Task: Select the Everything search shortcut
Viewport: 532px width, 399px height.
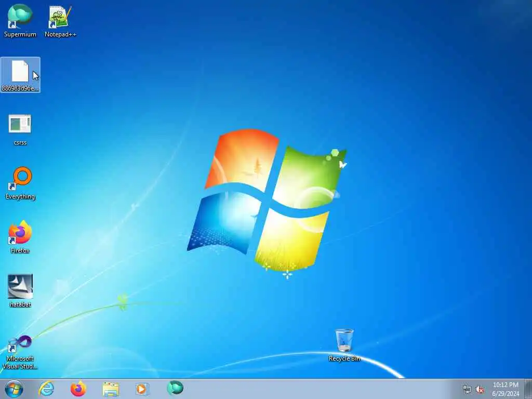Action: pyautogui.click(x=20, y=183)
